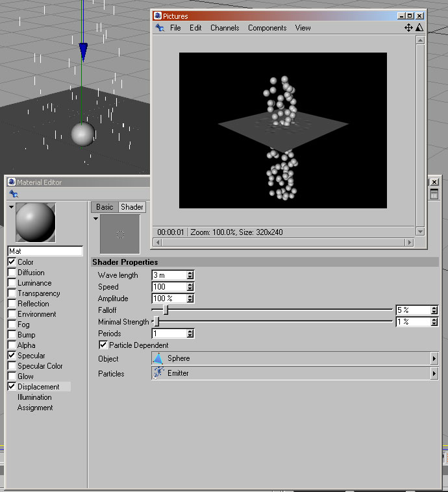Enable the Luminance channel checkbox
The image size is (448, 492).
pyautogui.click(x=12, y=282)
